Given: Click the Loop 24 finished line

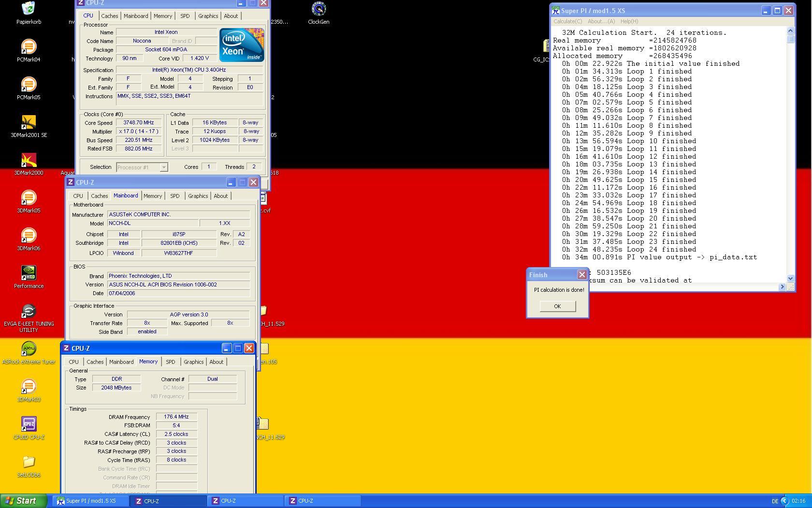Looking at the screenshot, I should tap(629, 250).
